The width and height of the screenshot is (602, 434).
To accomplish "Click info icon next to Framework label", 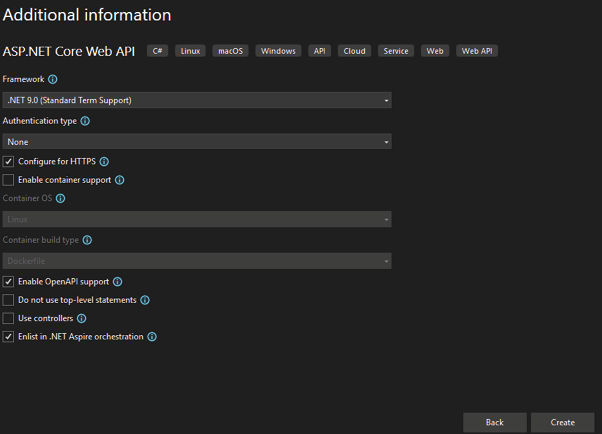I will click(x=53, y=79).
